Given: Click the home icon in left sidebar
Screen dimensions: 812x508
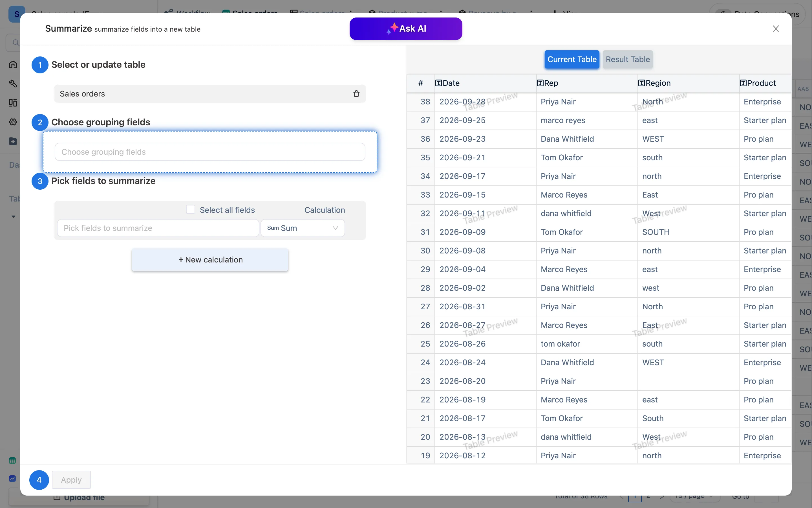Looking at the screenshot, I should [13, 64].
